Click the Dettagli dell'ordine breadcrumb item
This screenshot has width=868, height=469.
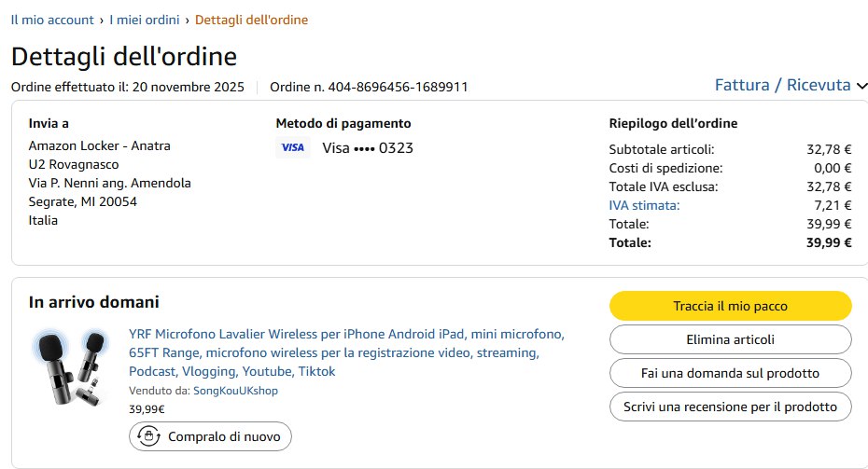click(251, 20)
